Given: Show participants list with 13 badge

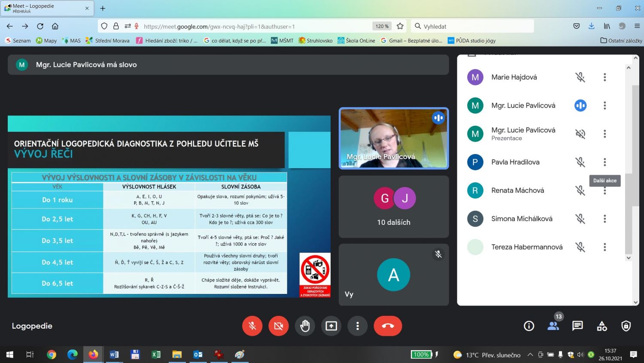Looking at the screenshot, I should coord(553,326).
